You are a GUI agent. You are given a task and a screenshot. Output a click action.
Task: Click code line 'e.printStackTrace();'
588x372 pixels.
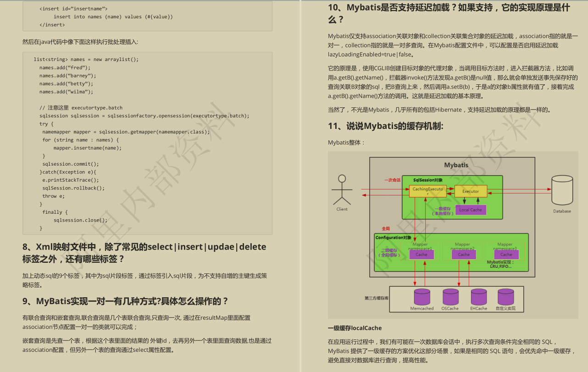pyautogui.click(x=71, y=180)
